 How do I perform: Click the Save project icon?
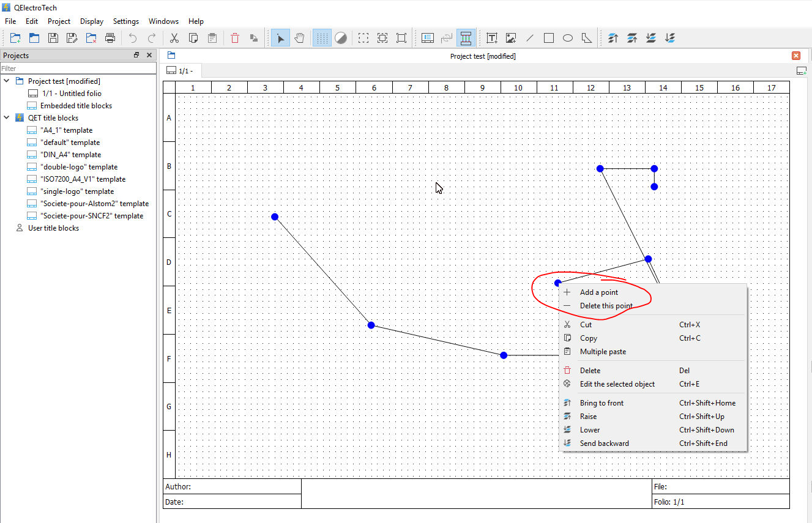pos(53,38)
